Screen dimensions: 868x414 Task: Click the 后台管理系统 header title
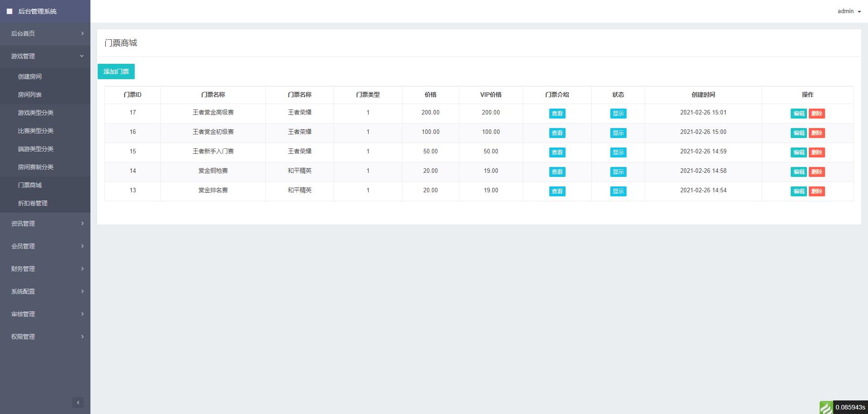coord(38,11)
